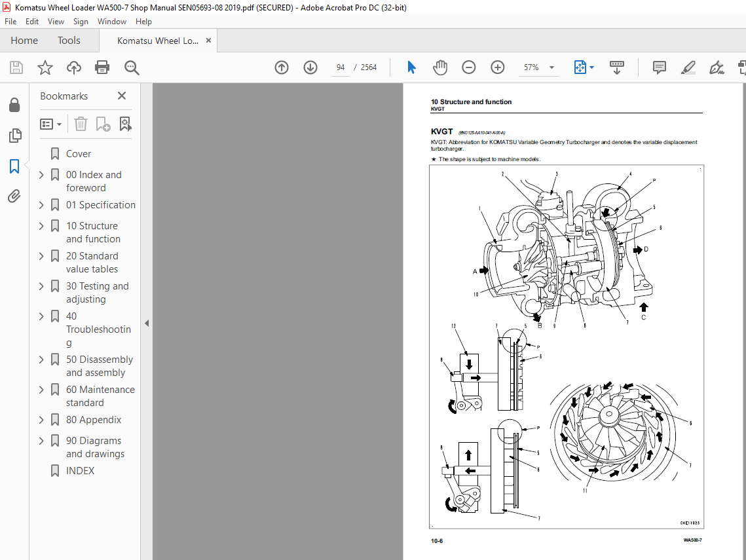
Task: Open Page Thumbnails panel icon
Action: coord(15,136)
